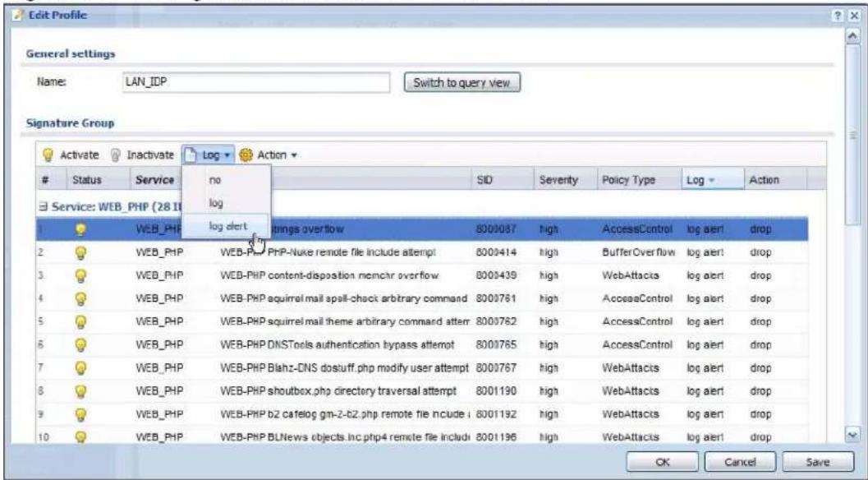Select row 'WEB-PHP DNSTools authentication bypass attempt'
The height and width of the screenshot is (480, 868).
click(422, 344)
